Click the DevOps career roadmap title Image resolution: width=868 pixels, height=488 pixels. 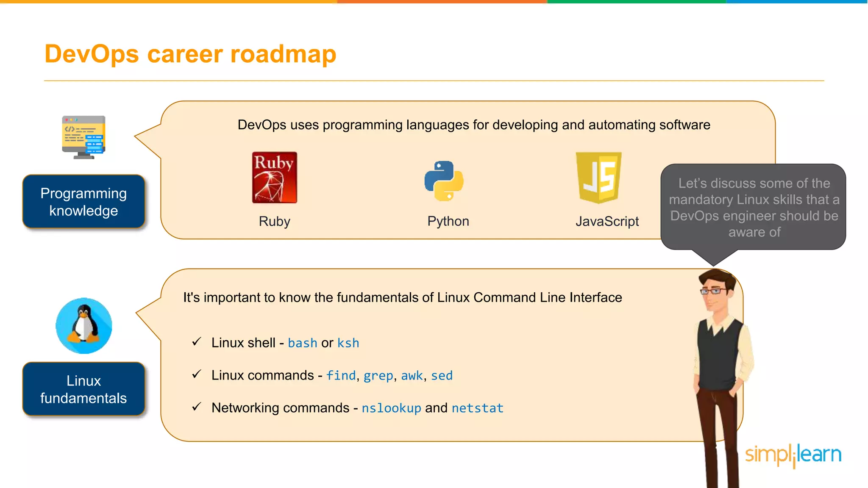click(190, 54)
